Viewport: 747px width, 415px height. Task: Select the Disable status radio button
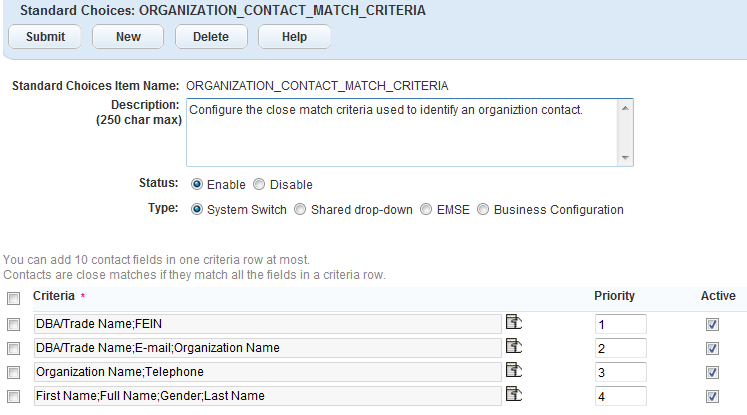(259, 185)
